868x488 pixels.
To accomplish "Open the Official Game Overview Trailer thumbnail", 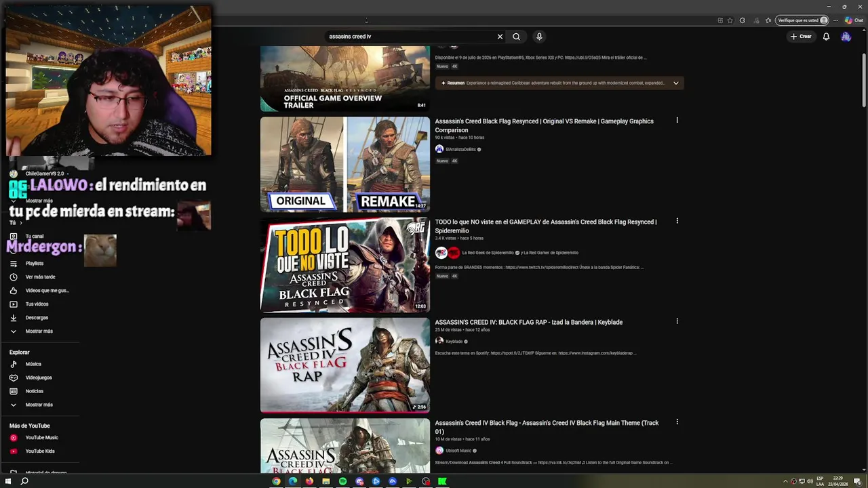I will click(345, 79).
